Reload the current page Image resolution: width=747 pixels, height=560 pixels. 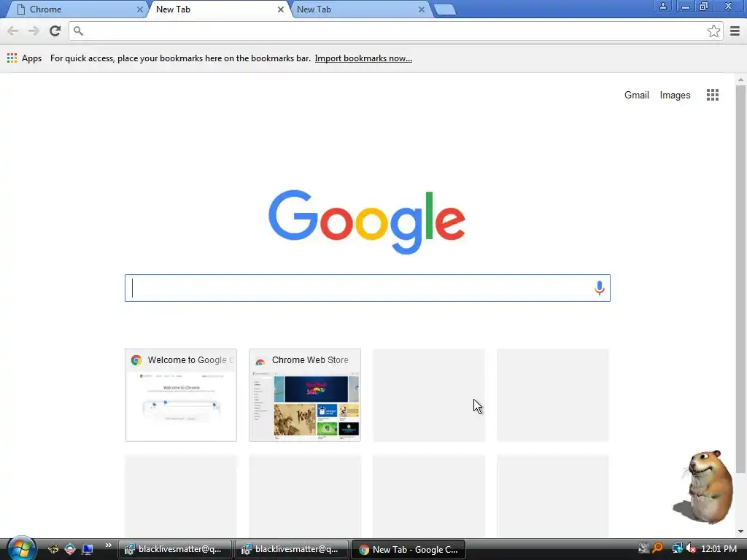coord(55,31)
